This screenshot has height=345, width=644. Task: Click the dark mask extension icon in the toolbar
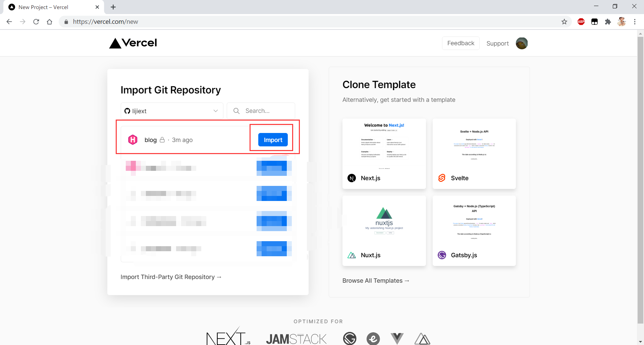[x=594, y=22]
